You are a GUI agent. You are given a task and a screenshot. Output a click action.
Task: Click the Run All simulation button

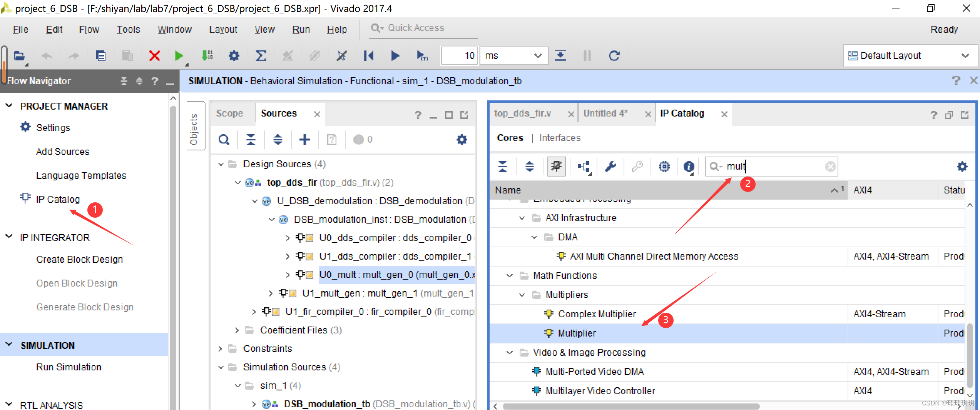click(395, 56)
